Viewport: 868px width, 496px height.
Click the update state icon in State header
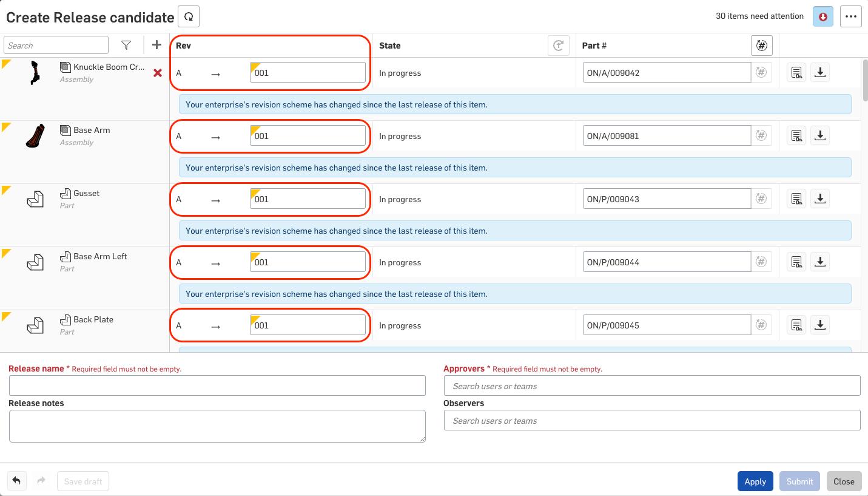point(558,46)
